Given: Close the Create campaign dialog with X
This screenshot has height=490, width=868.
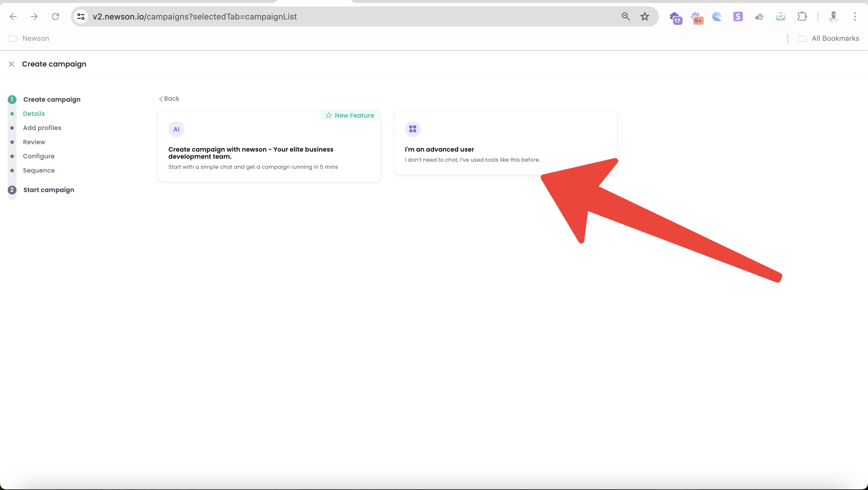Looking at the screenshot, I should [12, 64].
